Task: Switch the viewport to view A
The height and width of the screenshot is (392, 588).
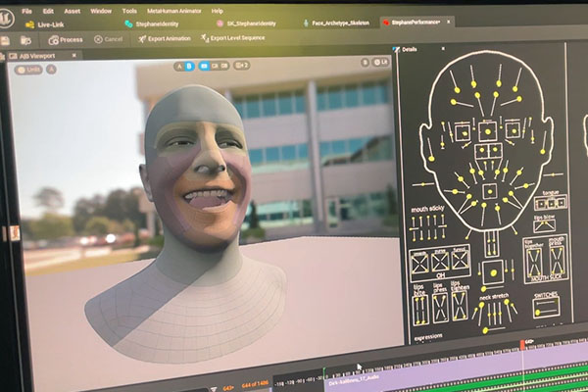Action: point(179,67)
